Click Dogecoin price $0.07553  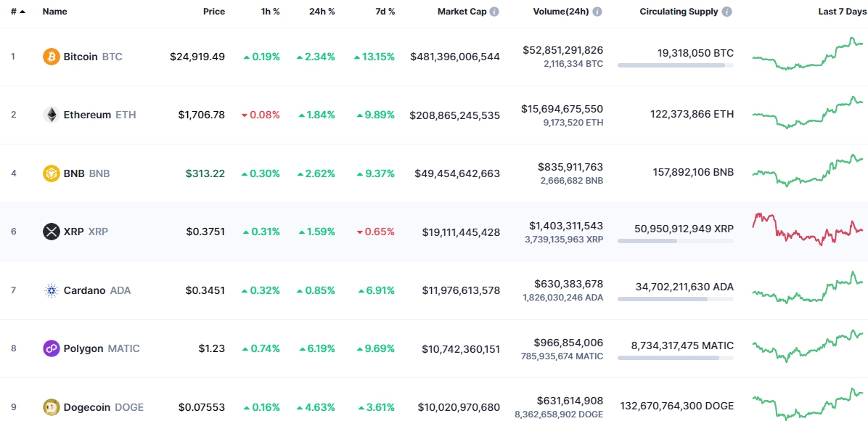pos(202,406)
